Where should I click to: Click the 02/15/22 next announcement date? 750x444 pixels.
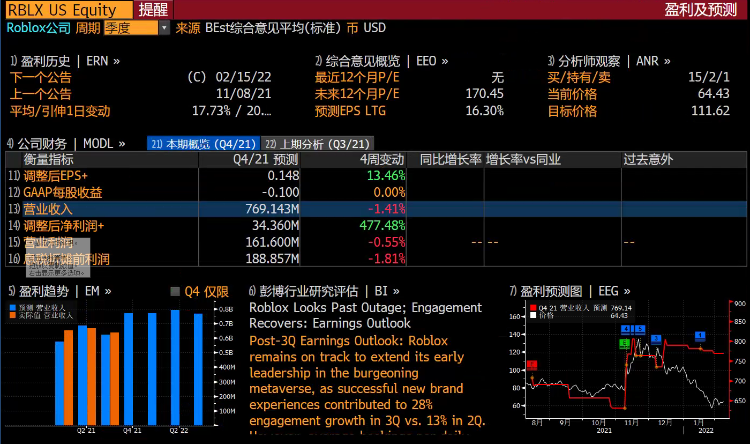coord(243,77)
